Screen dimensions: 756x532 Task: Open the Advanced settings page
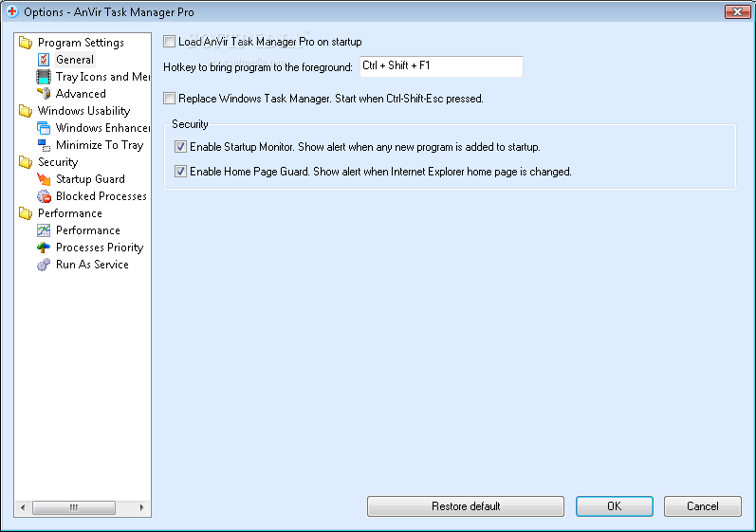click(81, 94)
